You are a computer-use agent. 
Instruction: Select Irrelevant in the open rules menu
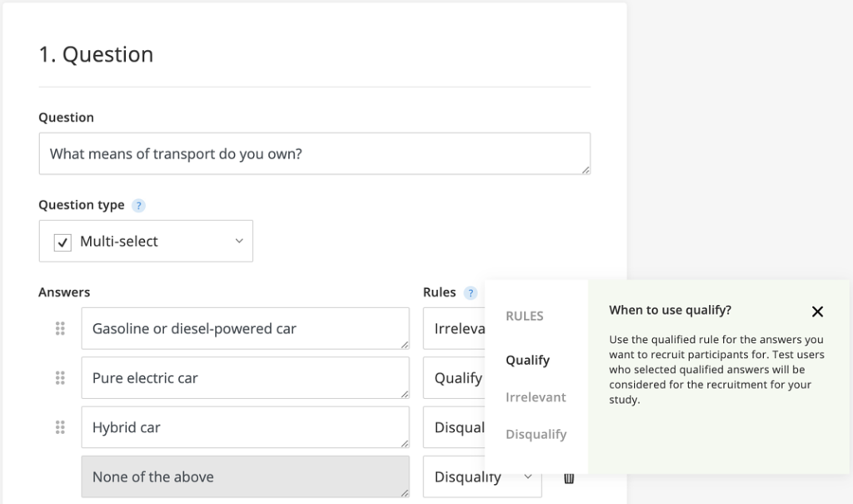536,397
